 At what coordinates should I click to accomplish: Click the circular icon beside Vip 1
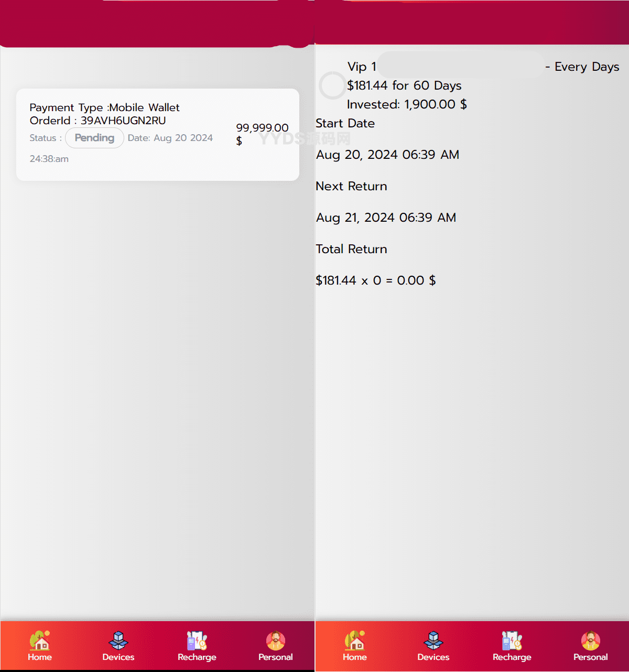[x=332, y=85]
